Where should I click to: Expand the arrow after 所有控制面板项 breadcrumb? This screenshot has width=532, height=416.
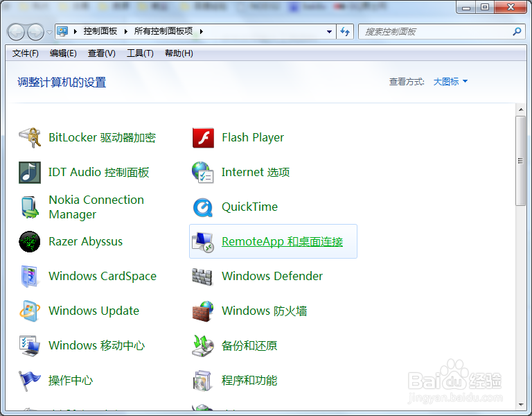pyautogui.click(x=201, y=32)
